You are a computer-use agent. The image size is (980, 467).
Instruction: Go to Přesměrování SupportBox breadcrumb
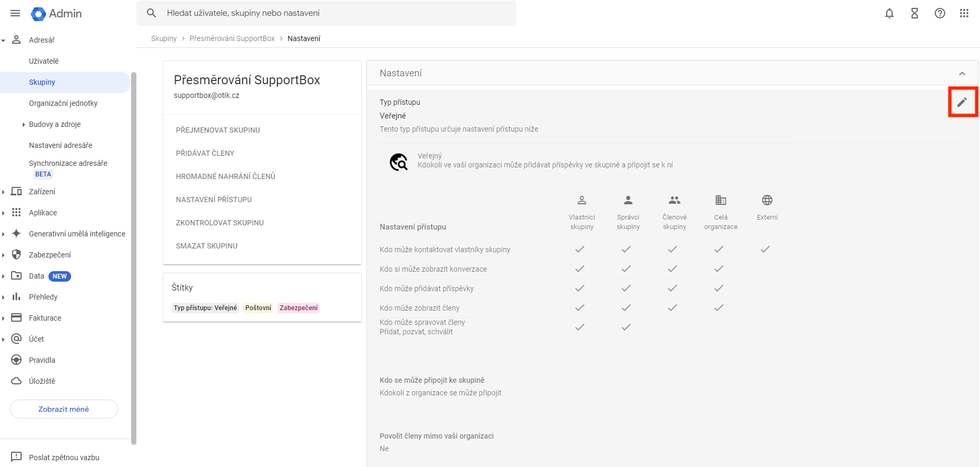pos(232,38)
